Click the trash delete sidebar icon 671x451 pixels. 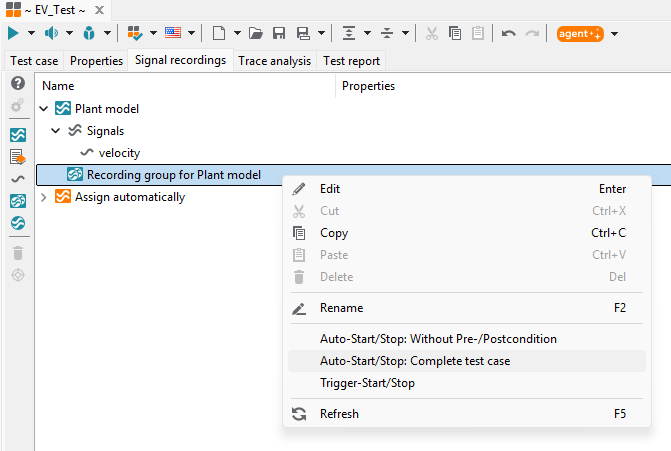coord(18,253)
